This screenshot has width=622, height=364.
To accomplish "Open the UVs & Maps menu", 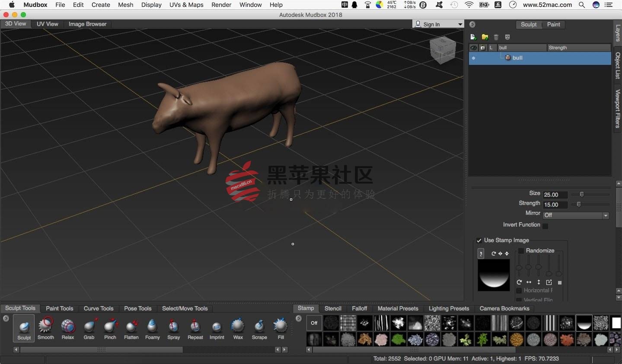I will (x=186, y=5).
